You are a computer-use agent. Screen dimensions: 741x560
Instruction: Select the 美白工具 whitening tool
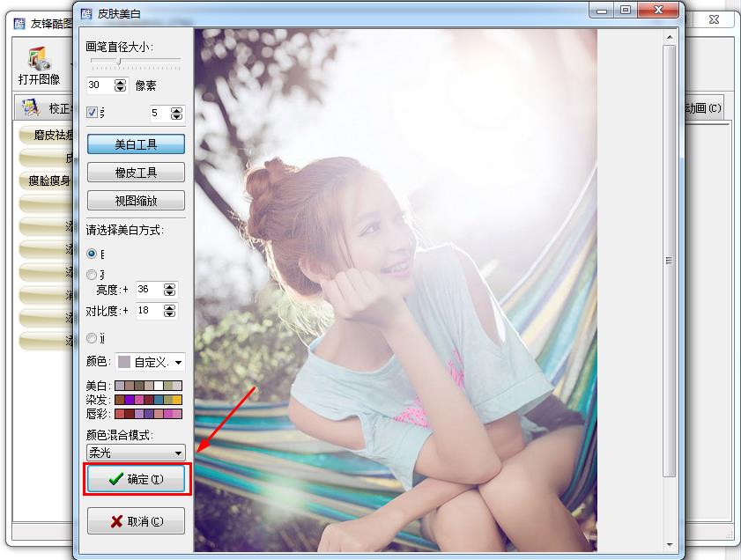(x=136, y=144)
